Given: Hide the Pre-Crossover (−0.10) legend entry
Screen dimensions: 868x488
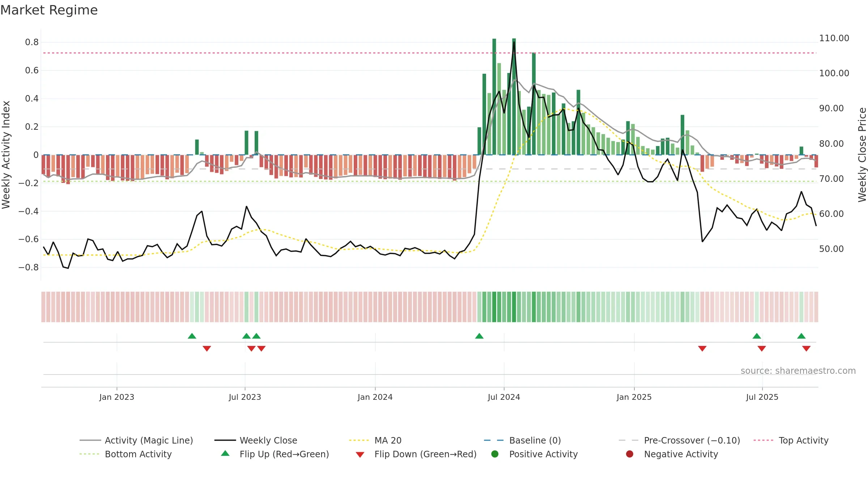Looking at the screenshot, I should (680, 440).
